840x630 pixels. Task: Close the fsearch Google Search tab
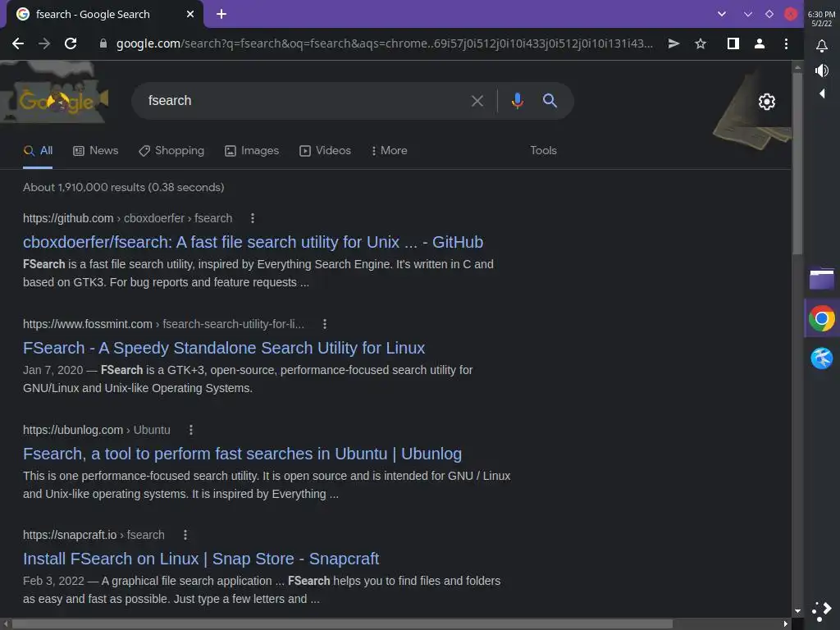(190, 14)
